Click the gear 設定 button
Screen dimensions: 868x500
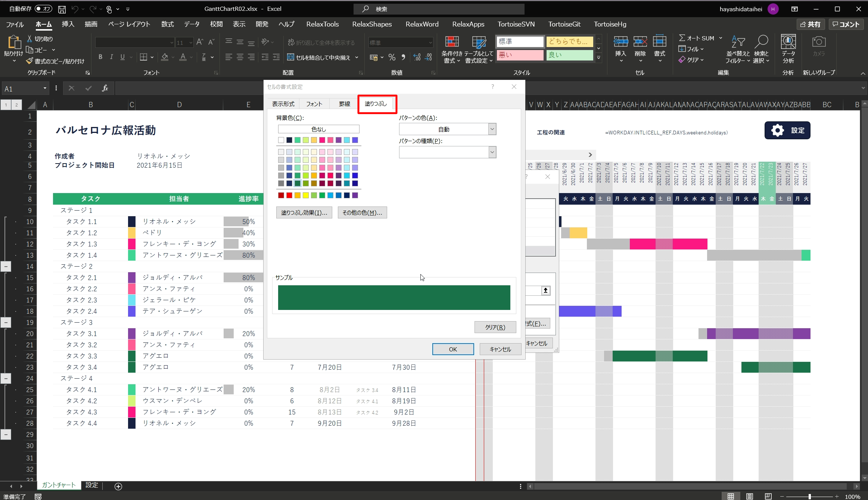pos(787,130)
